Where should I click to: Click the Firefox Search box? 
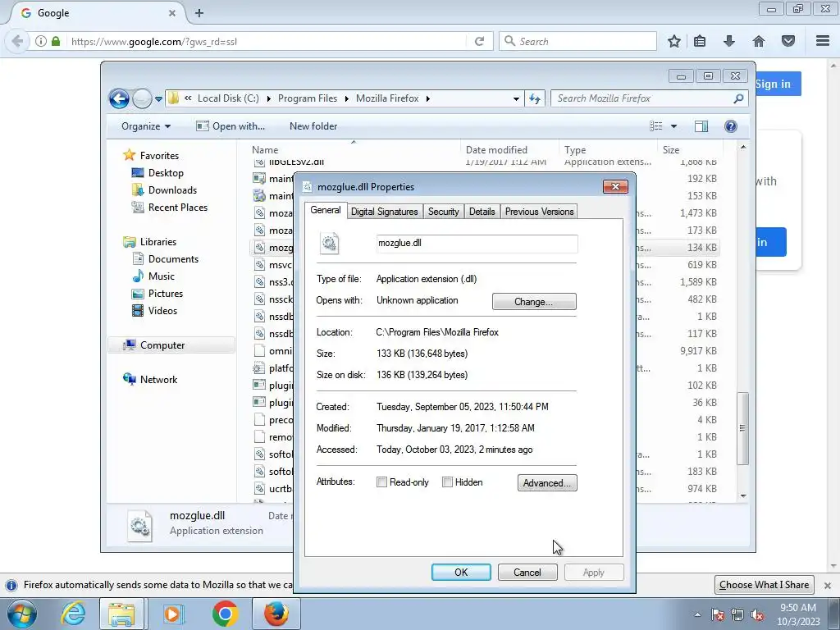[x=577, y=41]
